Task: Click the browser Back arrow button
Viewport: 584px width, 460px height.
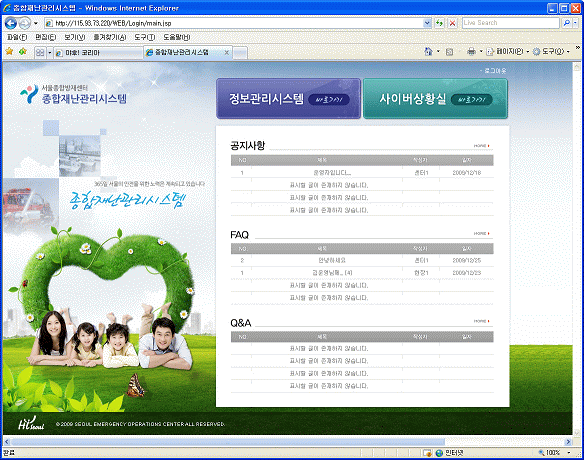Action: coord(10,23)
